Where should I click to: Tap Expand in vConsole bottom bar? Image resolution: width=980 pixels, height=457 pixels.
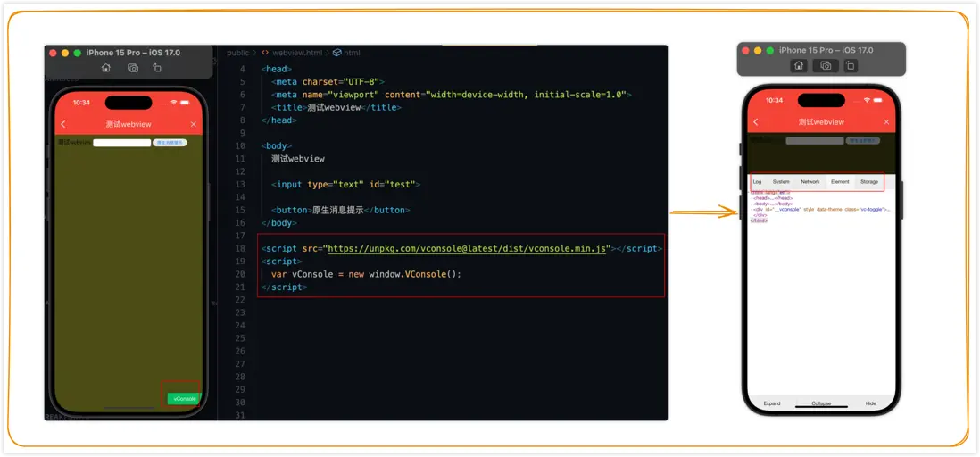click(x=772, y=403)
